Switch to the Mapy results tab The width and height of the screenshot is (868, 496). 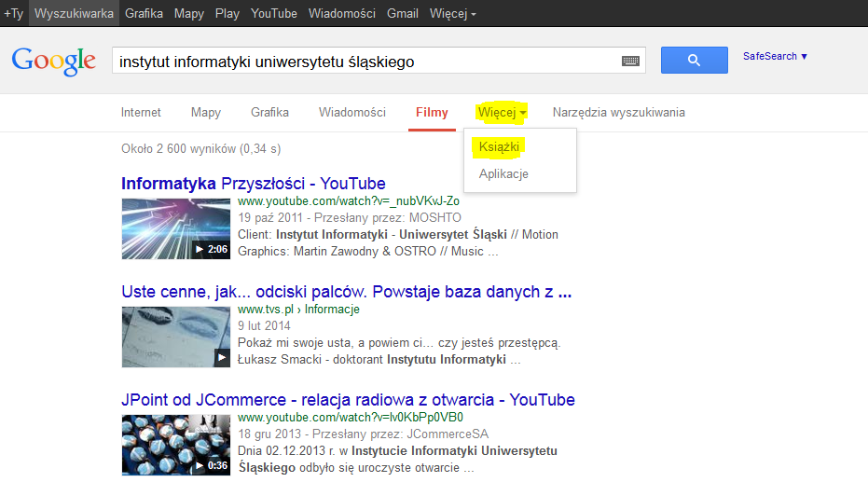tap(206, 113)
